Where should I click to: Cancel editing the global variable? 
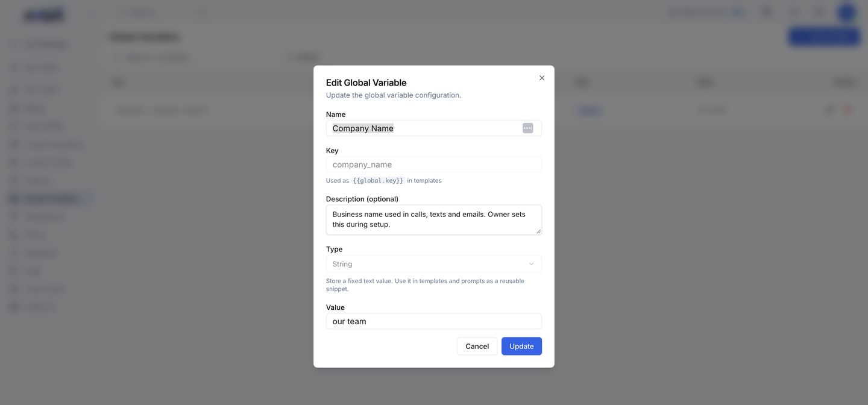[477, 346]
